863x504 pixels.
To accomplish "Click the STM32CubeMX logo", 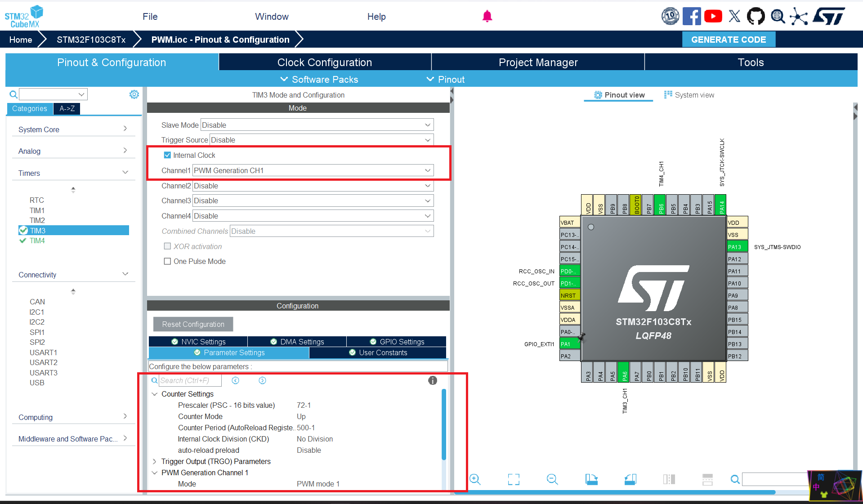I will [24, 17].
